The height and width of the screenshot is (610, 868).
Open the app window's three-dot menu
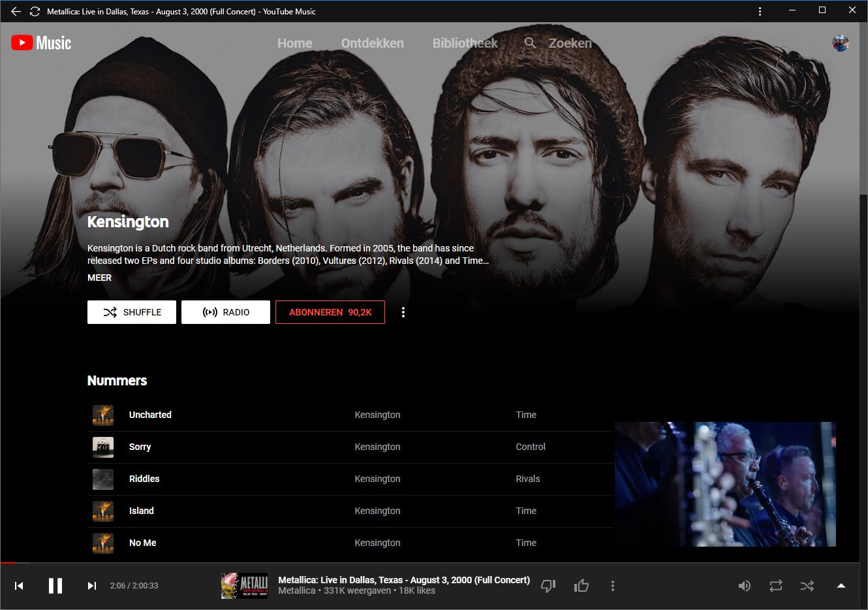tap(760, 11)
